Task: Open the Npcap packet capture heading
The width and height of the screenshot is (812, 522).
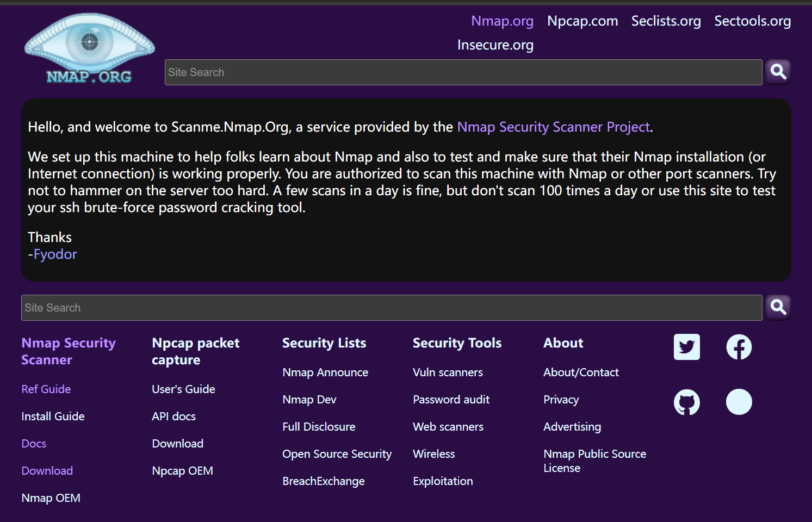Action: coord(196,351)
